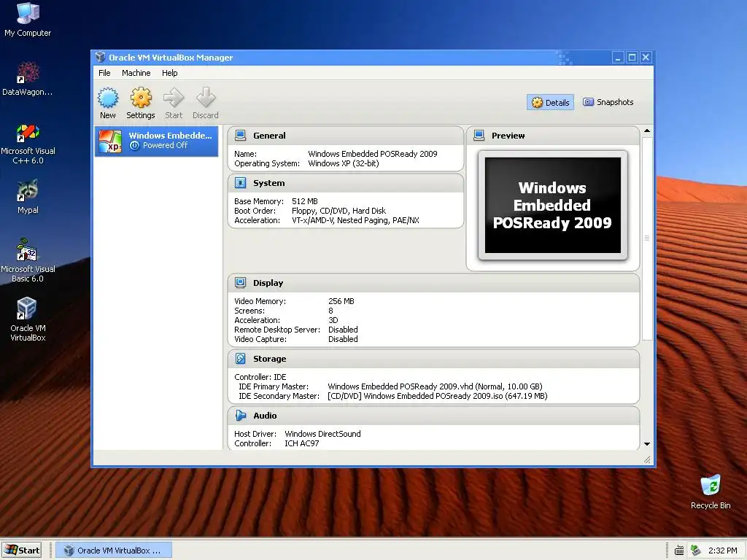Click the Remote Desktop Server 'Disabled' value
This screenshot has height=560, width=747.
343,330
